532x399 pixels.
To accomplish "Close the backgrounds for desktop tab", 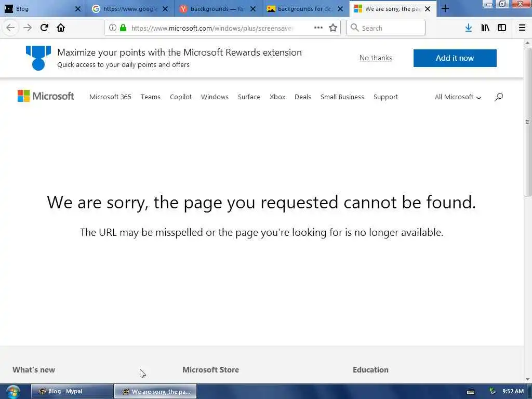I will pyautogui.click(x=340, y=9).
